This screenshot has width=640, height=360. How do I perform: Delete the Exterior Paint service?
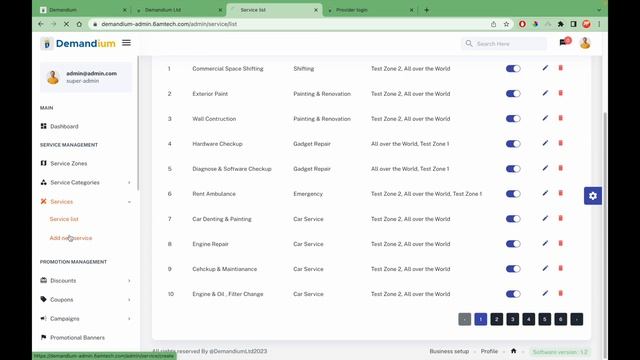pos(560,93)
